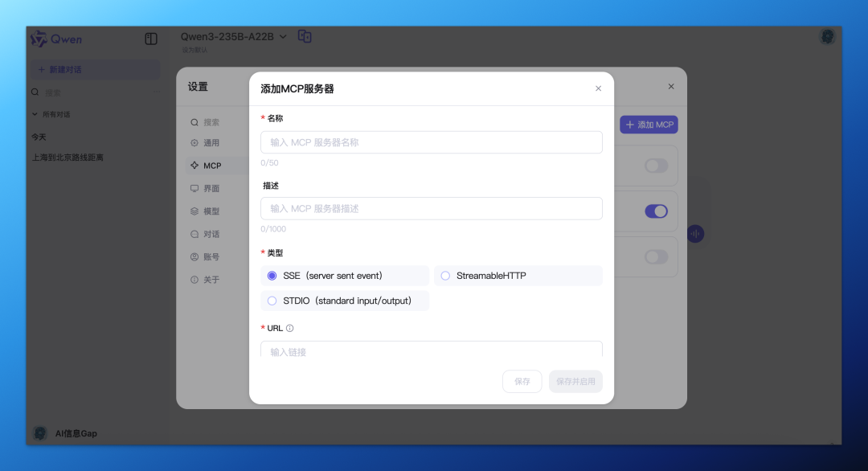Select the STDIO (standard input/output) option
The width and height of the screenshot is (868, 471).
(x=344, y=301)
